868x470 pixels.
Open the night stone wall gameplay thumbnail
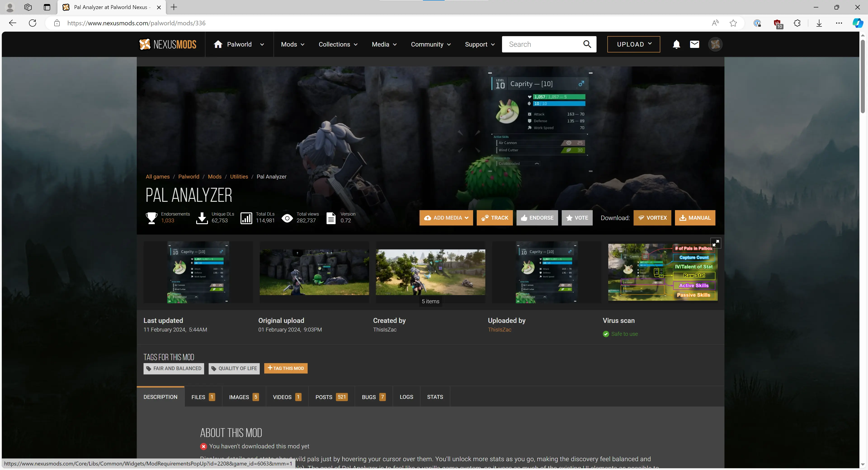coord(314,272)
